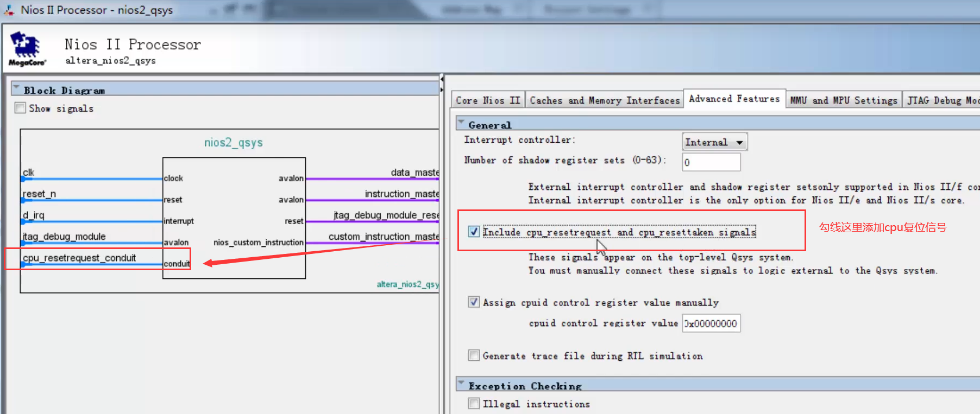Click the shadow register sets input field
980x414 pixels.
711,162
